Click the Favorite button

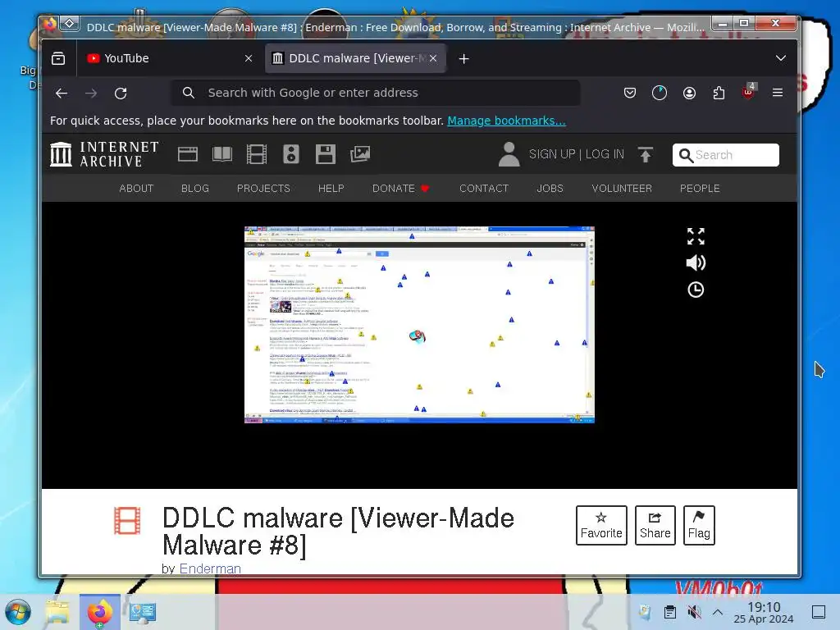(x=601, y=525)
